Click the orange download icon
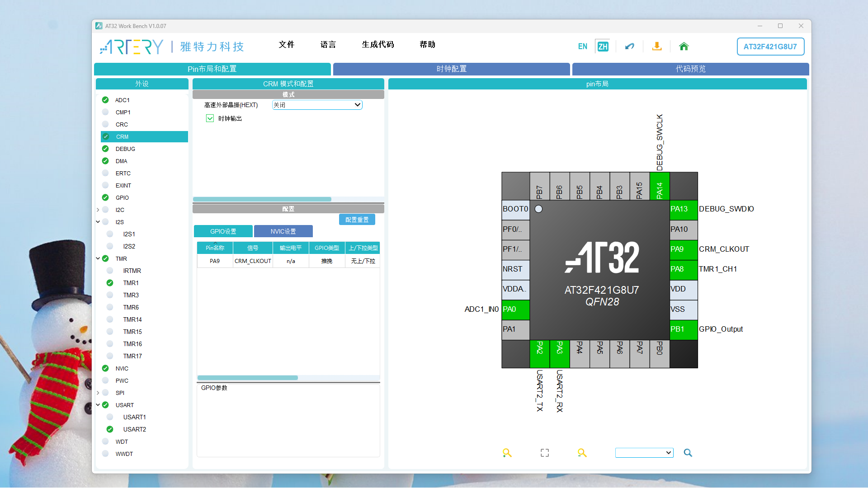 click(x=657, y=46)
